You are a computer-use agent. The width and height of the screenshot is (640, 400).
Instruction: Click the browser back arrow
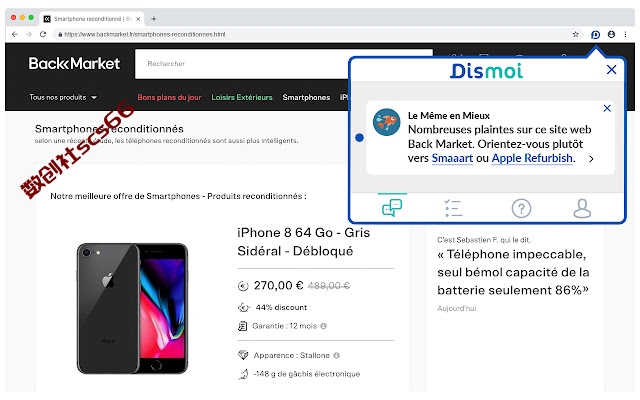[15, 34]
